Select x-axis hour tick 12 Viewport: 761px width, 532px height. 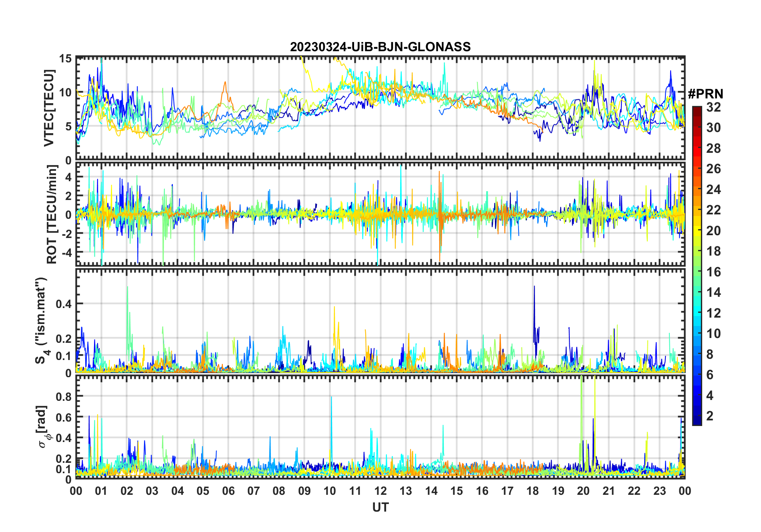tap(380, 491)
